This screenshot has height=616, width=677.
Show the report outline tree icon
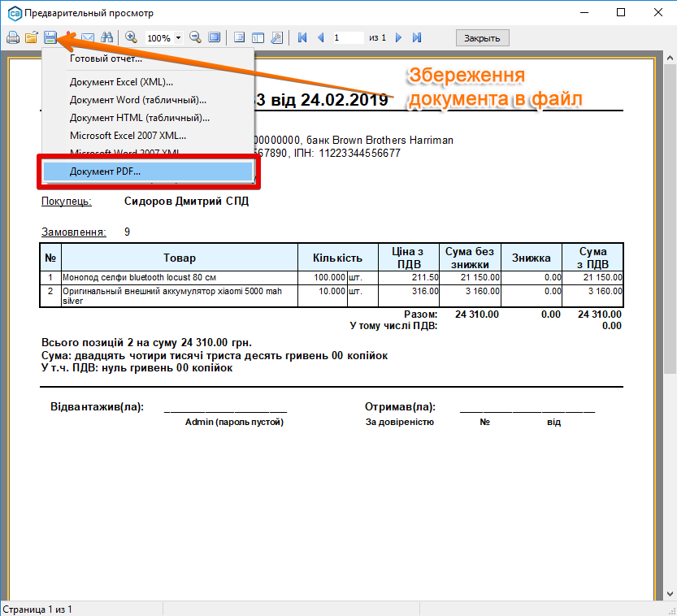click(239, 38)
